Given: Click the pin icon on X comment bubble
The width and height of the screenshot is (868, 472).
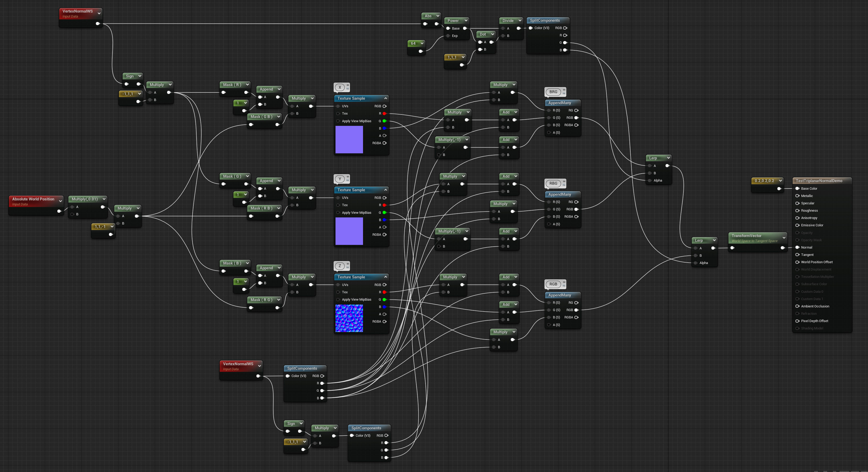Looking at the screenshot, I should point(348,85).
